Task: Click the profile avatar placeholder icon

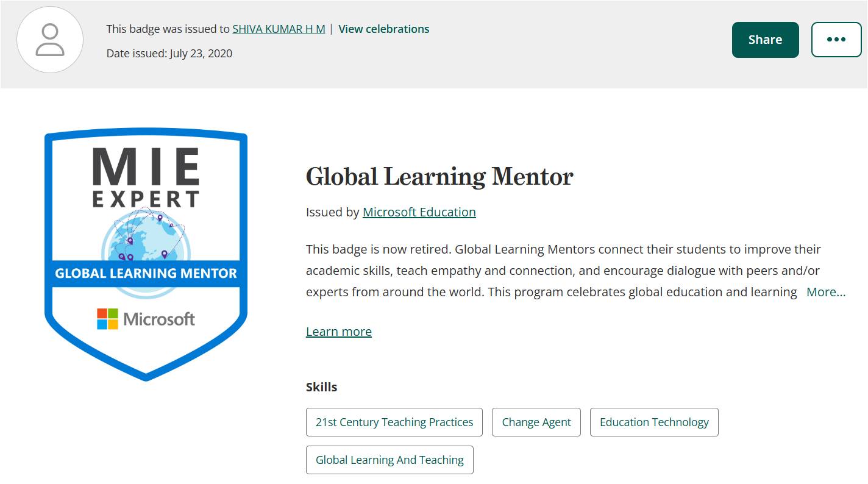Action: click(x=50, y=40)
